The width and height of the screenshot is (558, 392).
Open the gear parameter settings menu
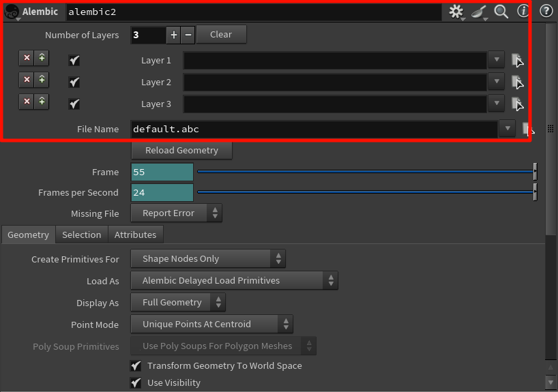(x=456, y=12)
